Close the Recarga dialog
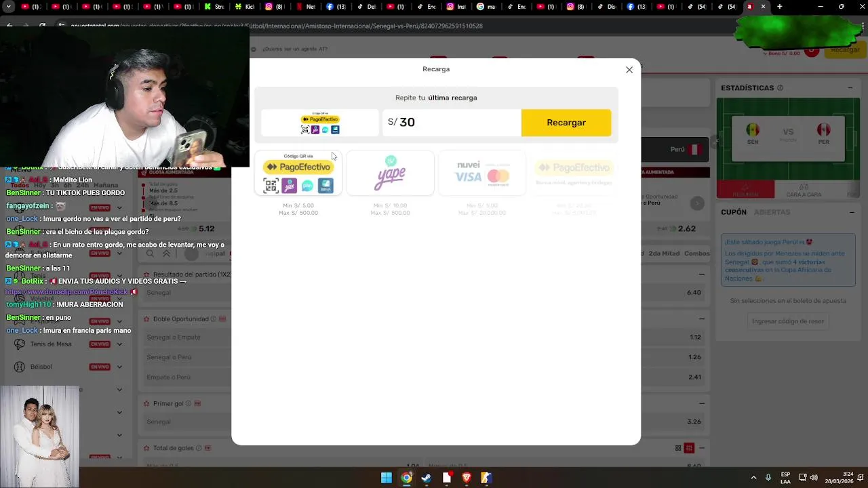 coord(629,70)
